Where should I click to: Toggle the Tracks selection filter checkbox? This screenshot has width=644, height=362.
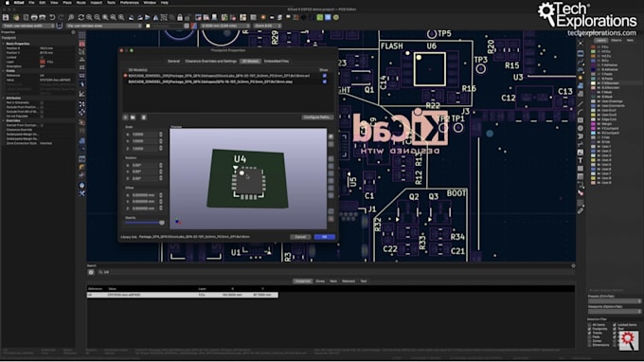click(x=590, y=333)
